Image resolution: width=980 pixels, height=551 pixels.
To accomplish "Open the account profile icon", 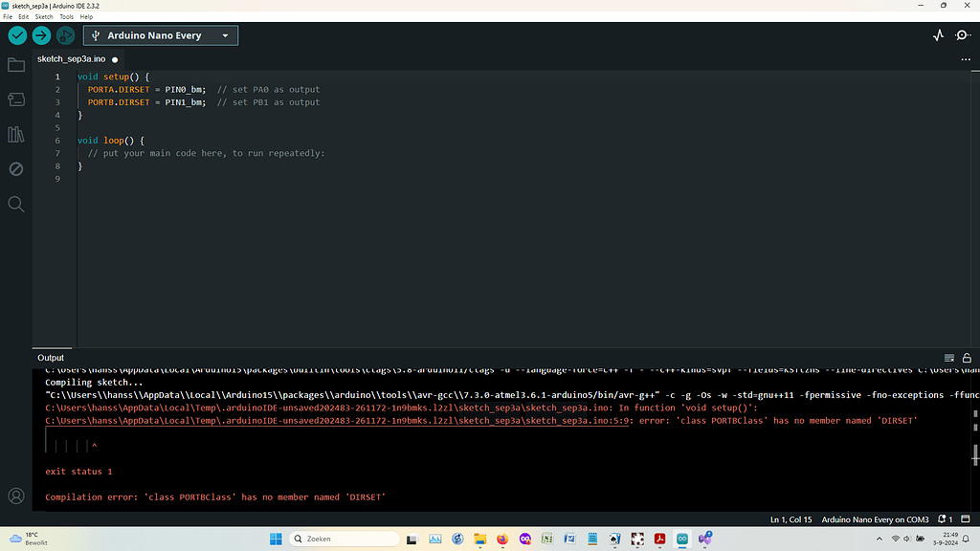I will (x=14, y=496).
